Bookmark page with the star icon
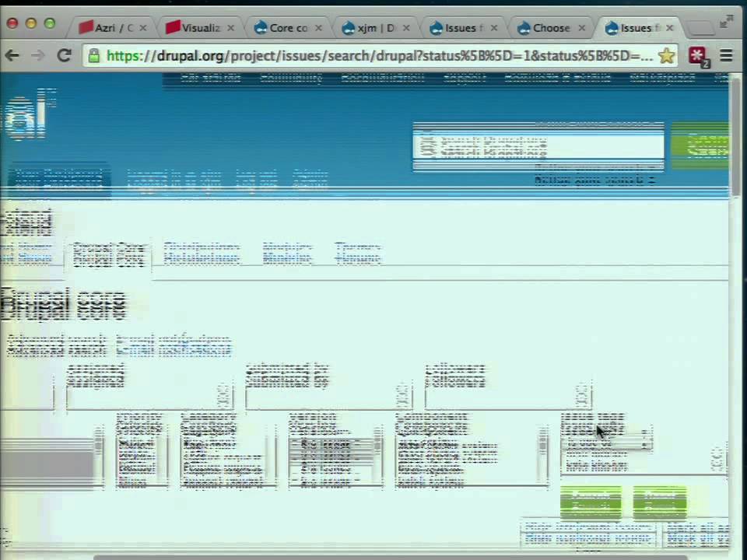 666,56
